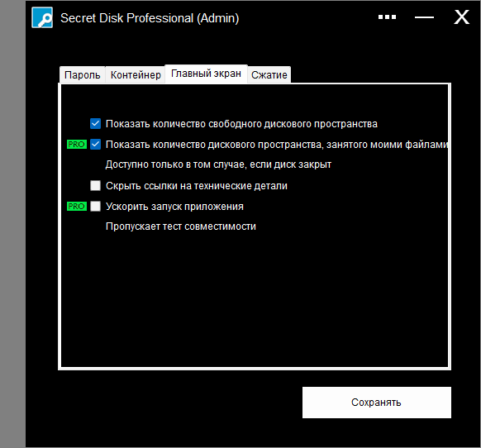Enable Скрыть ссылки на технические детали
Screen dimensions: 481x448
[95, 186]
